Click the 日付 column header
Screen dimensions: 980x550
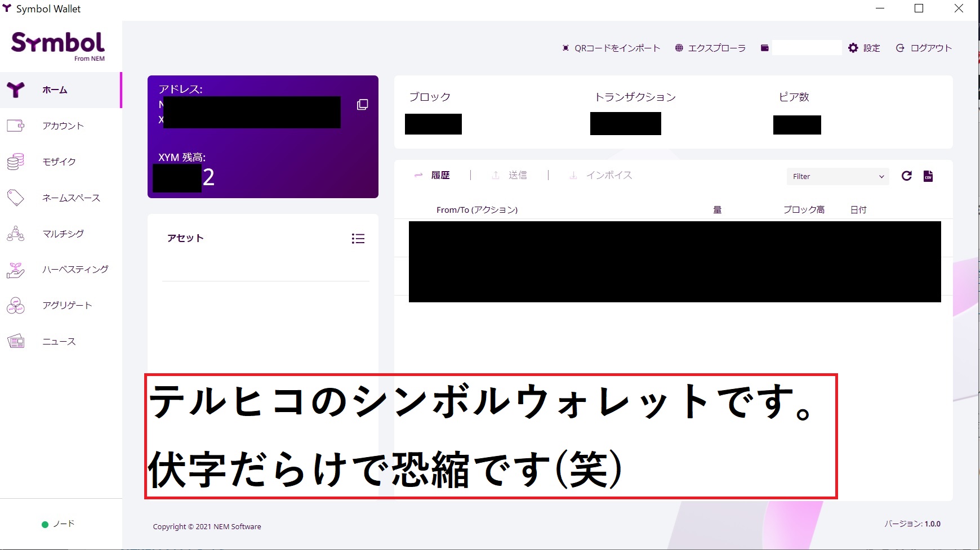coord(858,210)
